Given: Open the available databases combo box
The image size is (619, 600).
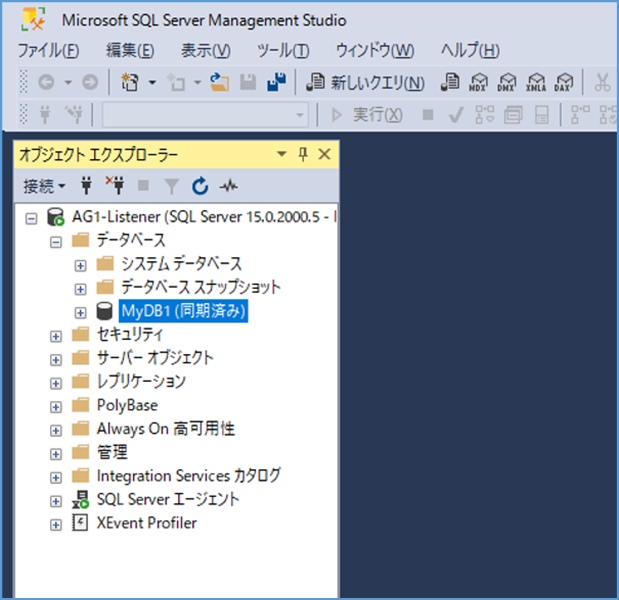Looking at the screenshot, I should 205,115.
